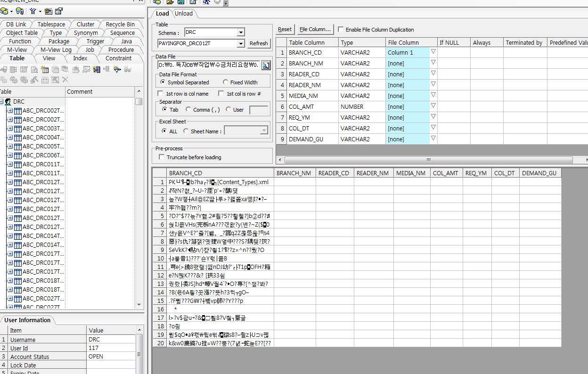Click the gray X delete icon in the object toolbar
Screen dimensions: 588x374
pyautogui.click(x=65, y=80)
